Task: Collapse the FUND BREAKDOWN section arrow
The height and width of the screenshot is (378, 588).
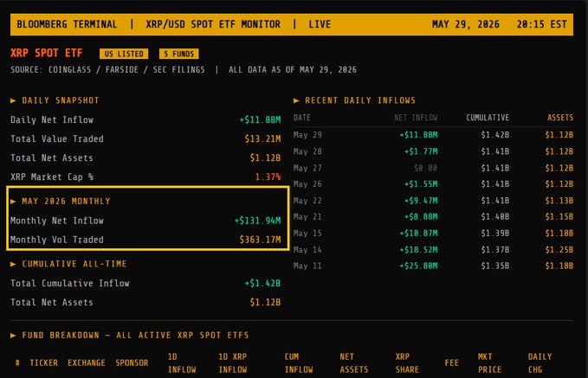Action: (x=13, y=336)
